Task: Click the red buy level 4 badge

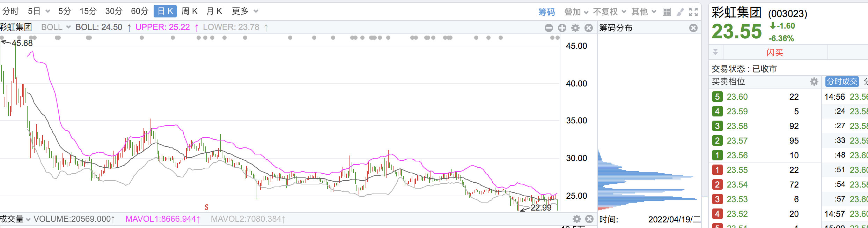Action: pyautogui.click(x=717, y=214)
